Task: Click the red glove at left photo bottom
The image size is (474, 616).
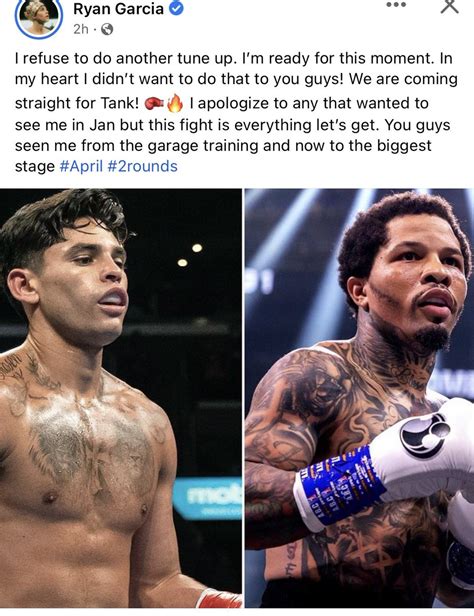Action: pyautogui.click(x=219, y=598)
